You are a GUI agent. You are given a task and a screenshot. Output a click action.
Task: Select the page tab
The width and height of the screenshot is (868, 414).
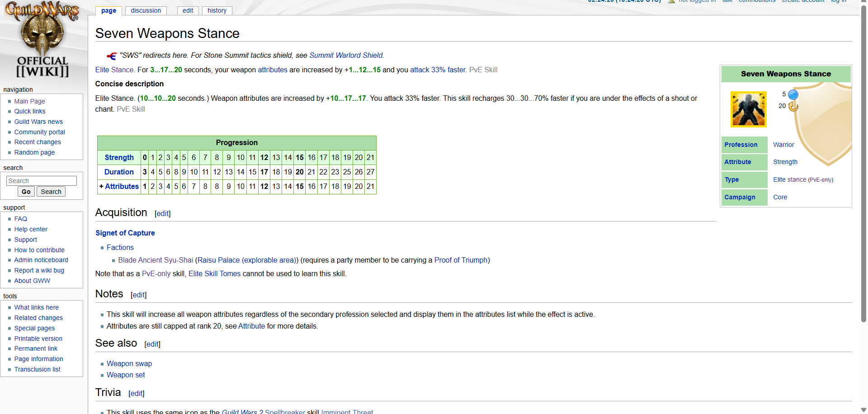click(108, 10)
